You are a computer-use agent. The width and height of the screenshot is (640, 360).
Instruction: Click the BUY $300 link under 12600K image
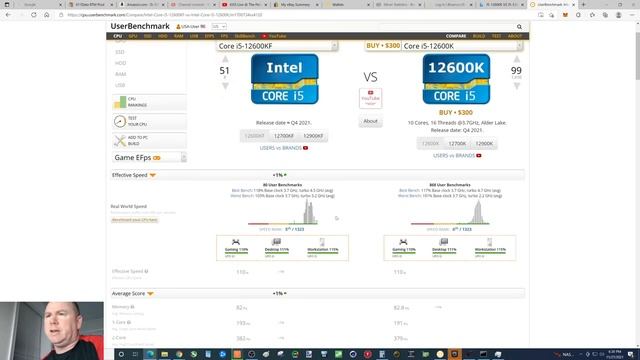click(x=456, y=112)
